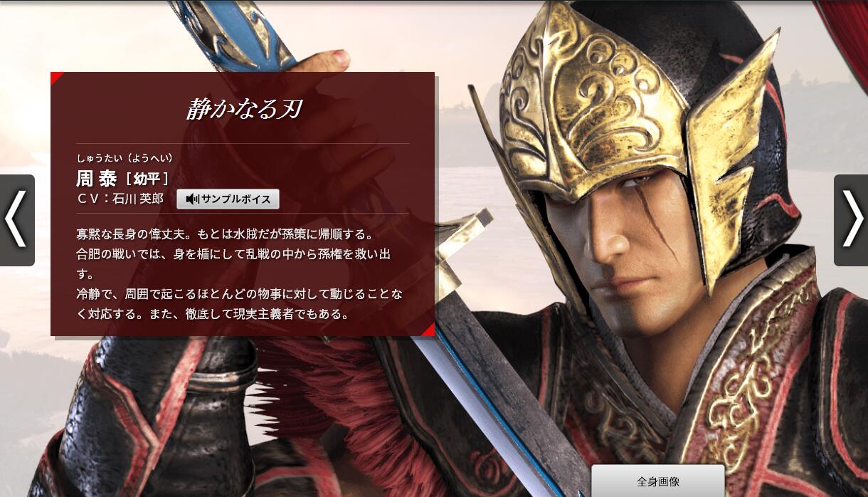Click the furigana しゅうたい（ようへい）
This screenshot has height=497, width=868.
click(125, 158)
